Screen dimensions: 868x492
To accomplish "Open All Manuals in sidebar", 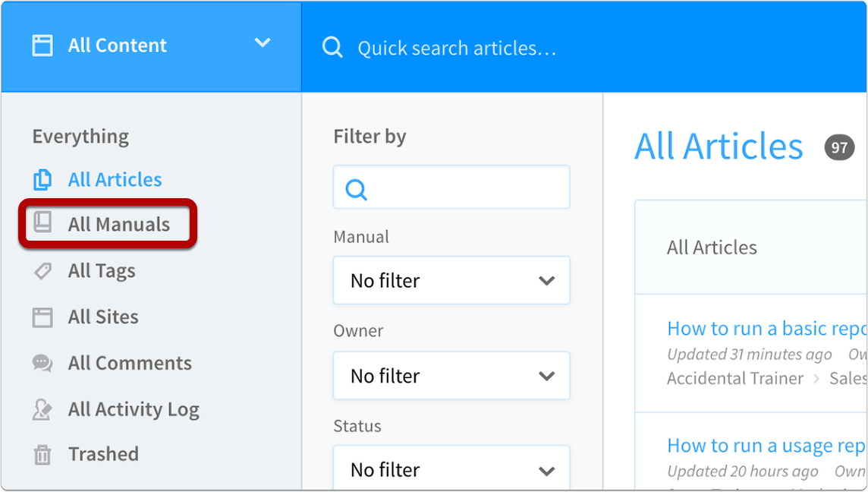I will click(x=118, y=225).
